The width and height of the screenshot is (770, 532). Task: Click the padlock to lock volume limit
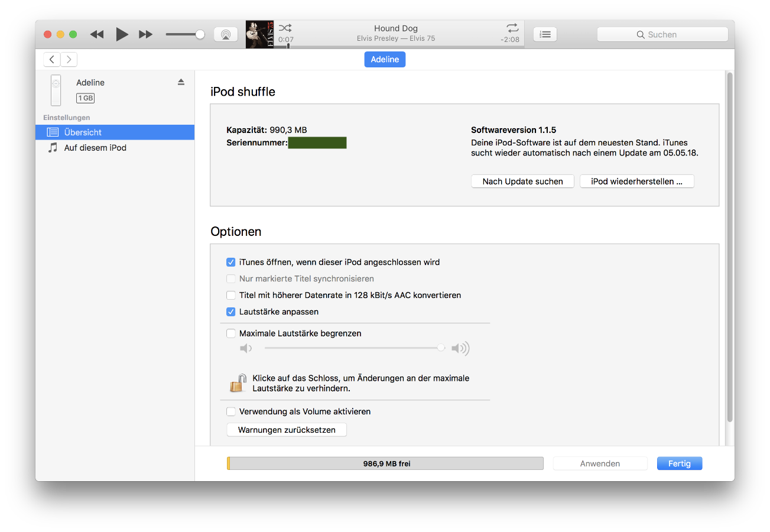coord(238,383)
